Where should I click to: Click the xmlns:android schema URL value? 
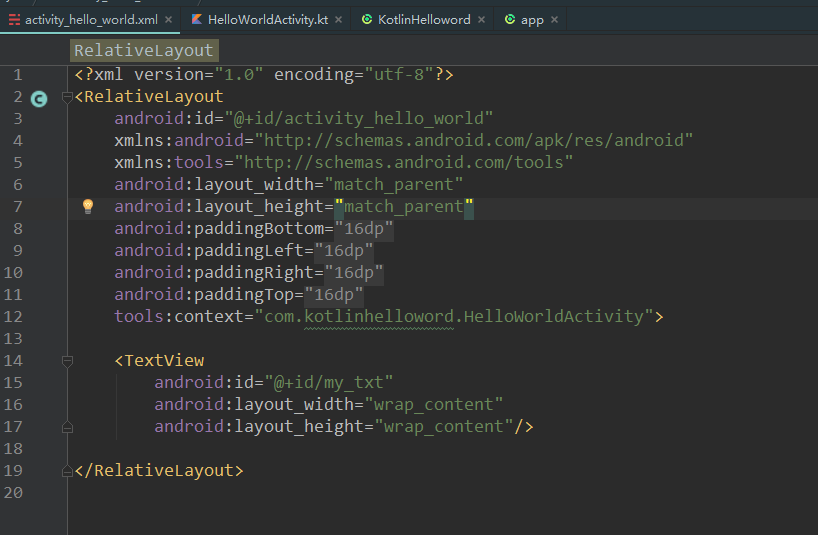pos(474,141)
